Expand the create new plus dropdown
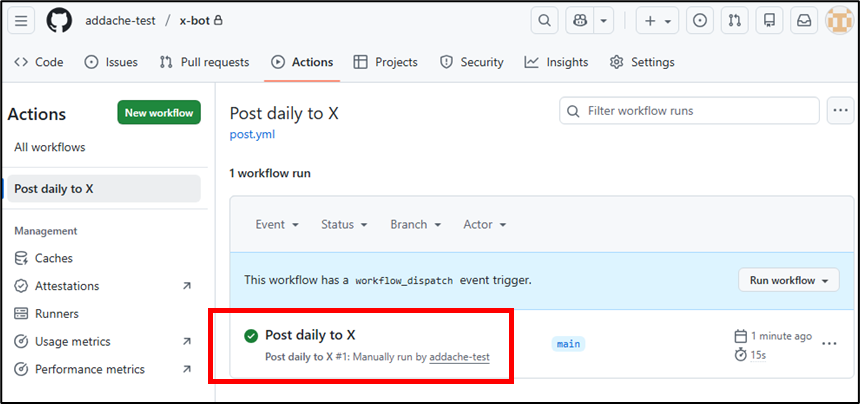Screen dimensions: 860x404 (656, 20)
